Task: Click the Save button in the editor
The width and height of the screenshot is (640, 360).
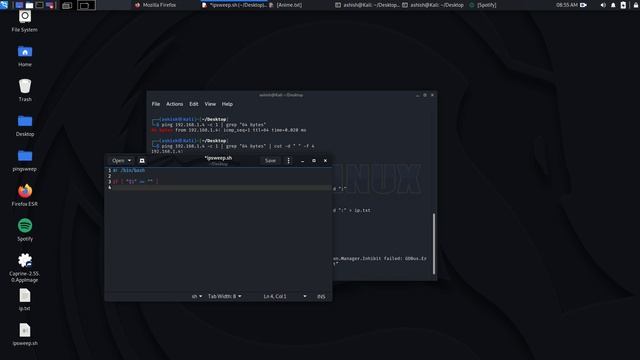Action: [x=270, y=161]
